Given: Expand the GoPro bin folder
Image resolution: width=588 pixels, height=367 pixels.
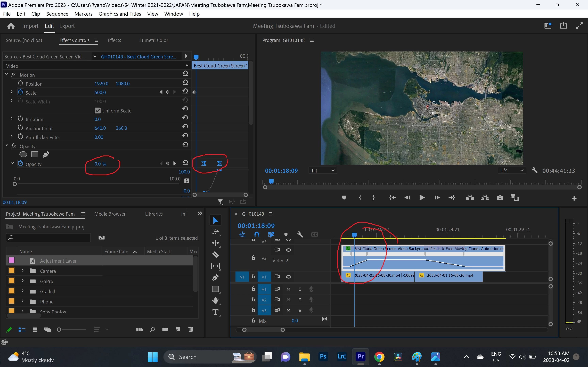Looking at the screenshot, I should click(23, 281).
